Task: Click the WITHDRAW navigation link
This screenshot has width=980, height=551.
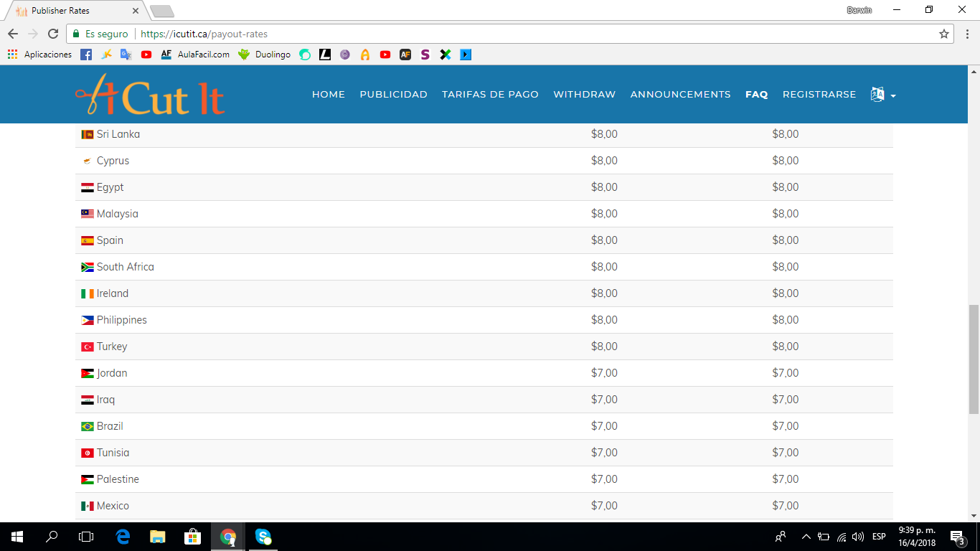Action: [584, 94]
